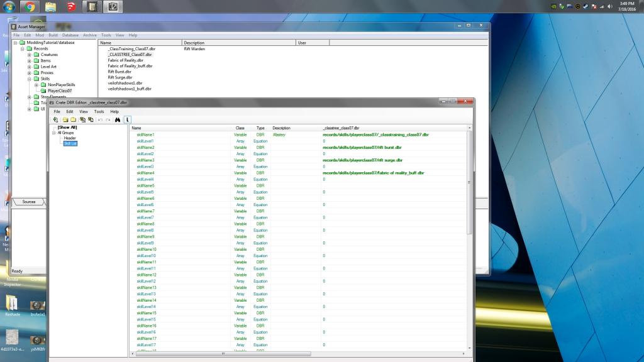Viewport: 644px width, 362px height.
Task: Collapse the All Groups tree node
Action: click(x=54, y=133)
